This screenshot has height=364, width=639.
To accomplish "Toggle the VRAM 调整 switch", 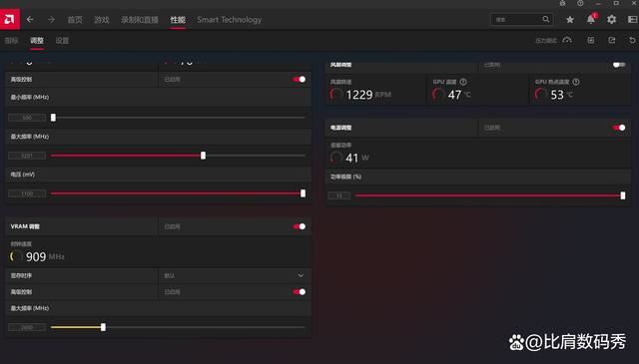I will click(300, 226).
